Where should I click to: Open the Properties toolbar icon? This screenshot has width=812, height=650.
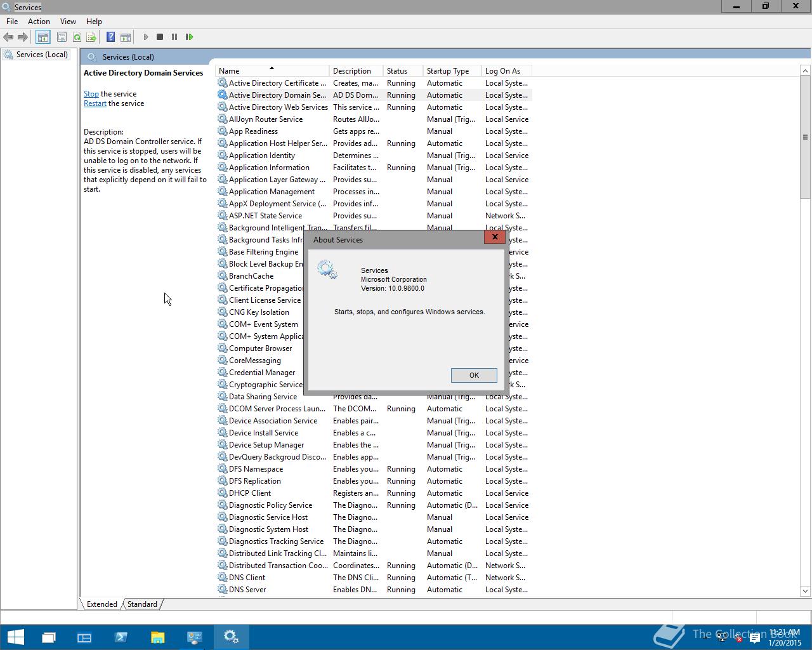point(62,37)
